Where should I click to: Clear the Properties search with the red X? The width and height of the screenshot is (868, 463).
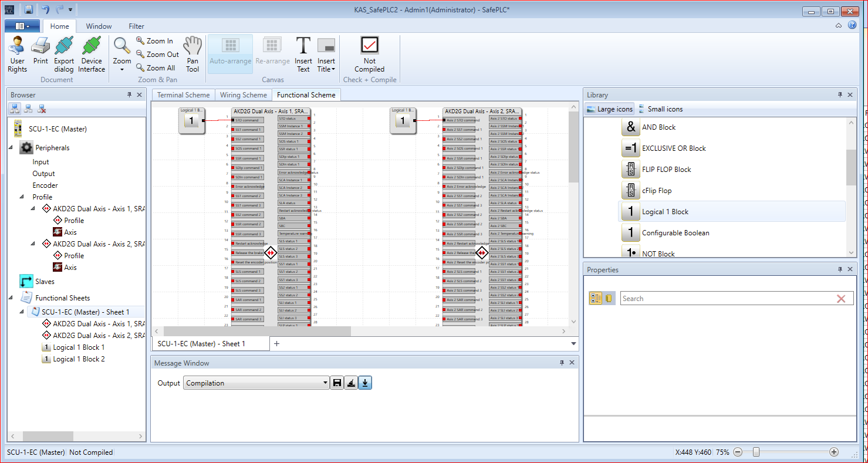click(841, 299)
